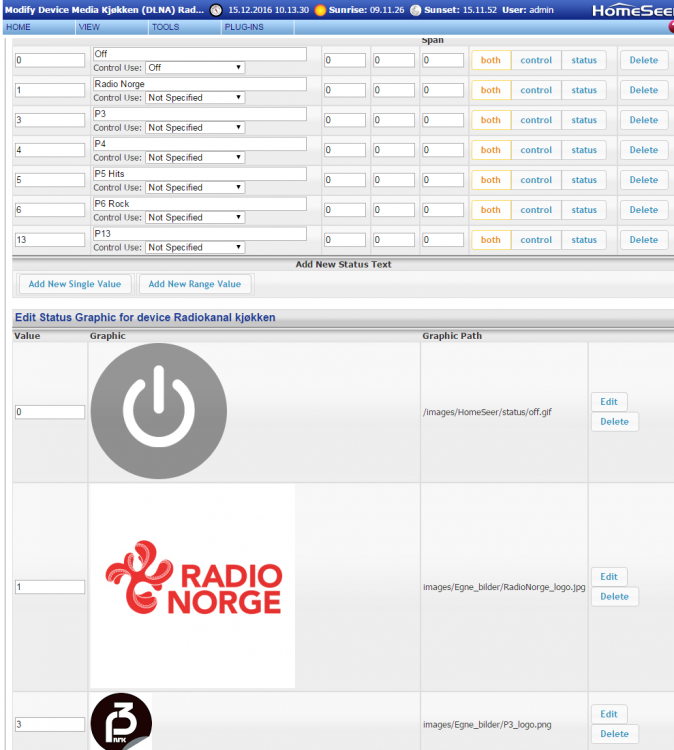Click the P6 Rock status name field
Screen dimensions: 674x750
[x=200, y=204]
